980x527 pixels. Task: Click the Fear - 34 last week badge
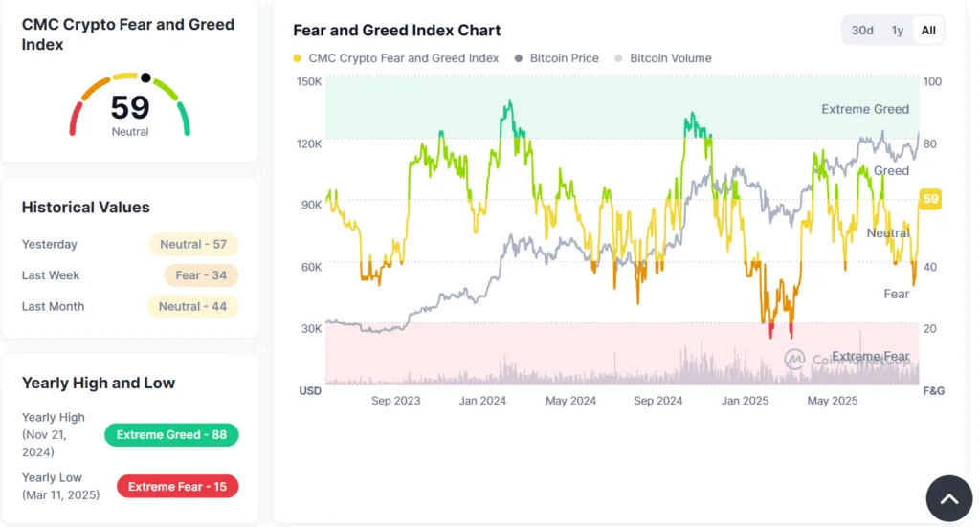click(201, 275)
